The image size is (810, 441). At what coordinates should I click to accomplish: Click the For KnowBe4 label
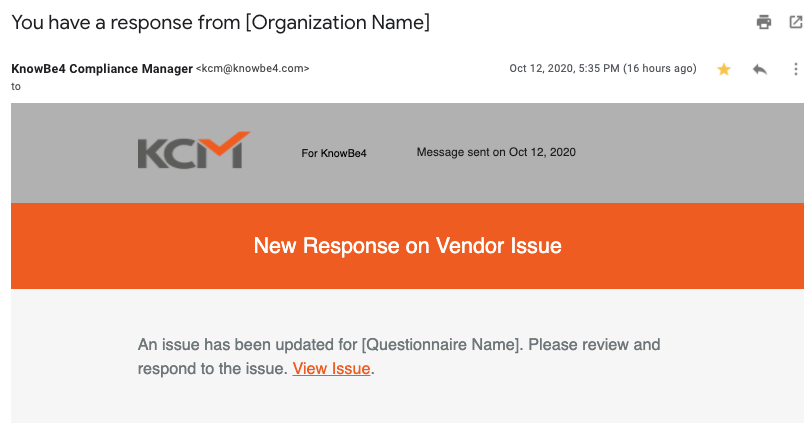point(334,153)
